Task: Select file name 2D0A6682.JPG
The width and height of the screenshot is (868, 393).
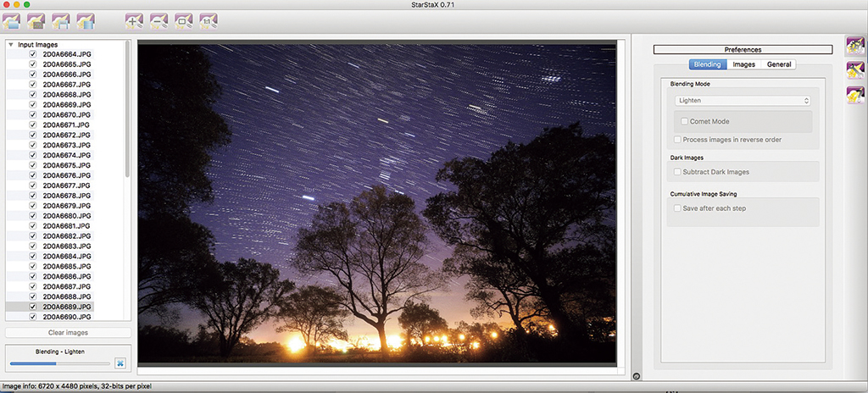Action: coord(67,235)
